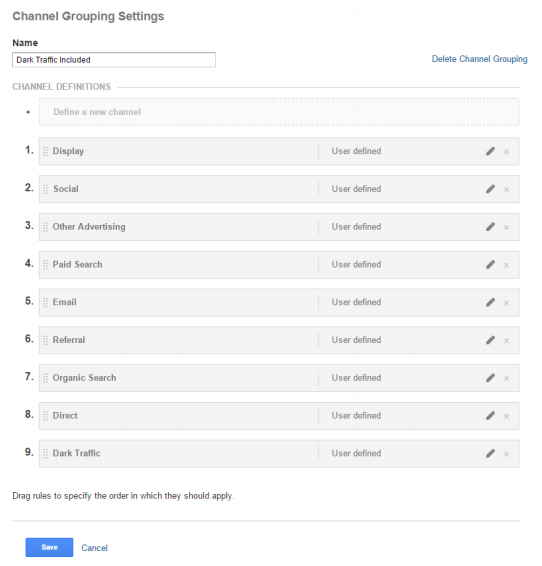This screenshot has height=566, width=542.
Task: Edit the Organic Search channel rule
Action: pos(490,378)
